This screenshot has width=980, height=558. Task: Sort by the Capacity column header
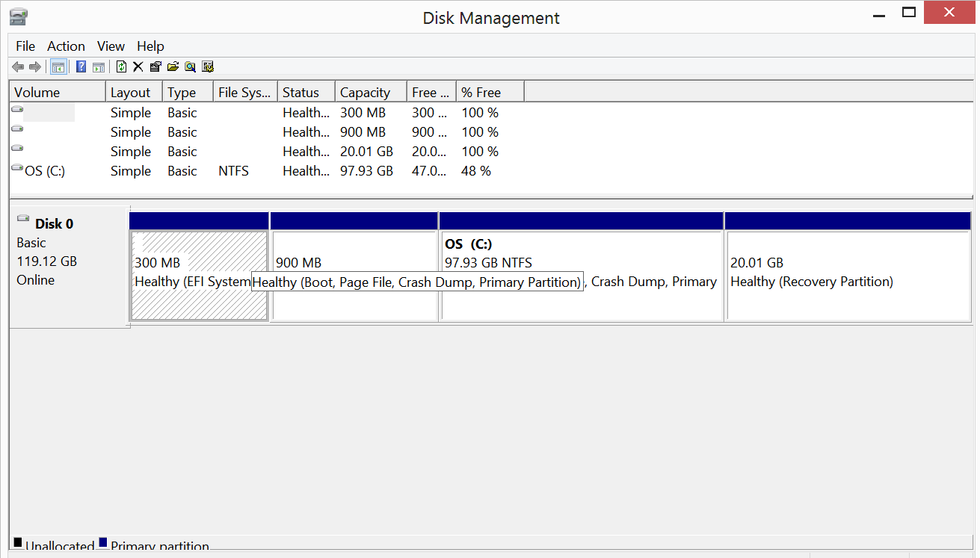pos(371,93)
